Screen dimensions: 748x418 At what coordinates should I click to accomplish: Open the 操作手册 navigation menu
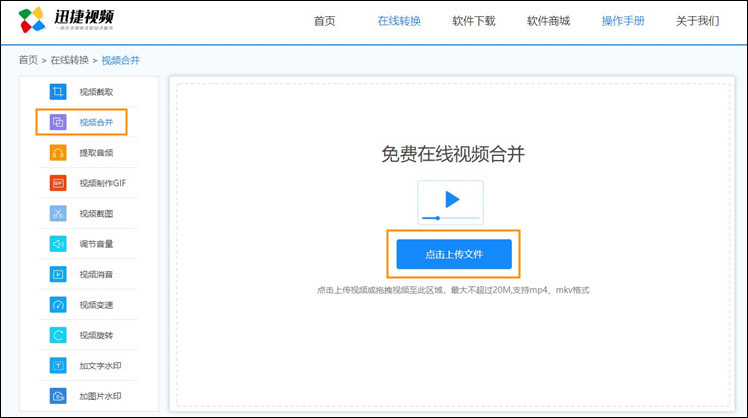(623, 21)
